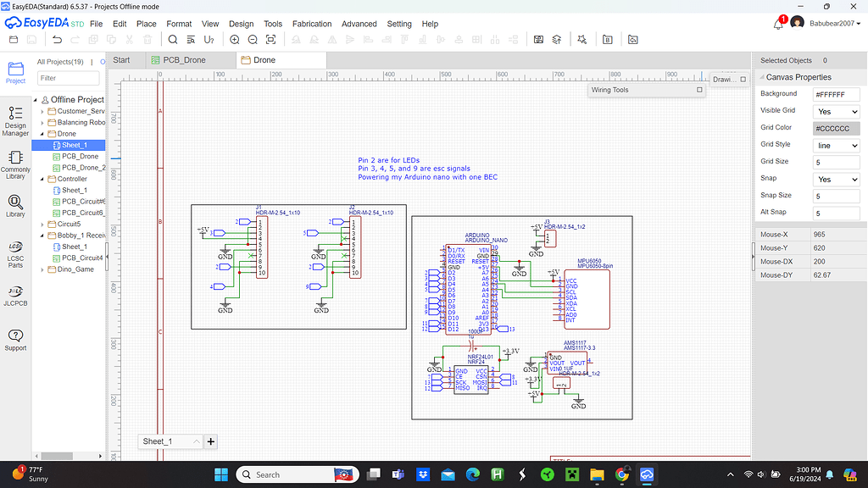The height and width of the screenshot is (488, 868).
Task: Collapse the Drone project folder
Action: 42,134
